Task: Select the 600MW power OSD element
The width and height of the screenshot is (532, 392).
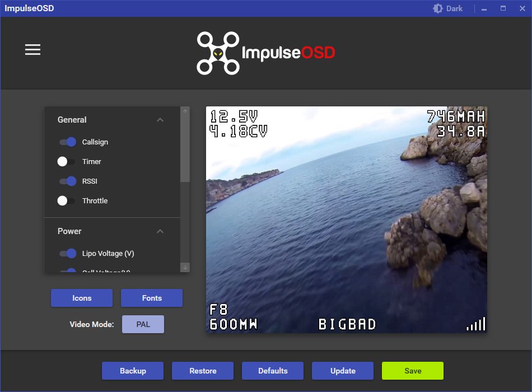Action: pos(234,324)
